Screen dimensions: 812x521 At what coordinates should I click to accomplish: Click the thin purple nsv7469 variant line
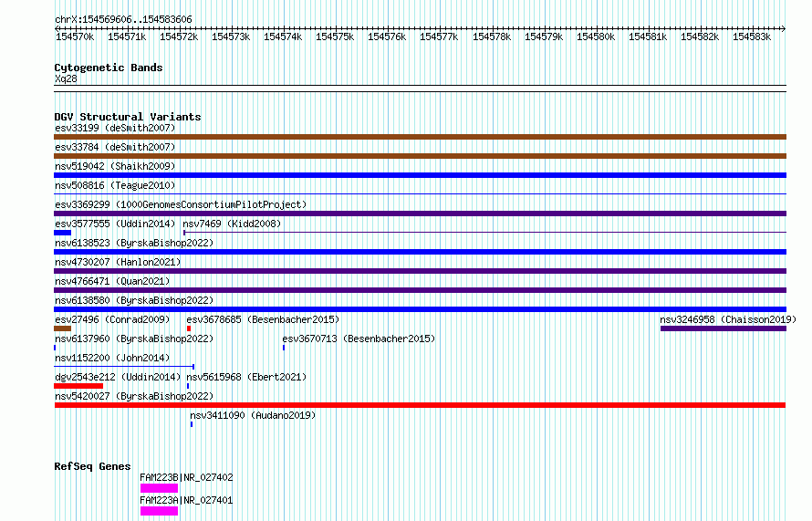click(x=484, y=233)
